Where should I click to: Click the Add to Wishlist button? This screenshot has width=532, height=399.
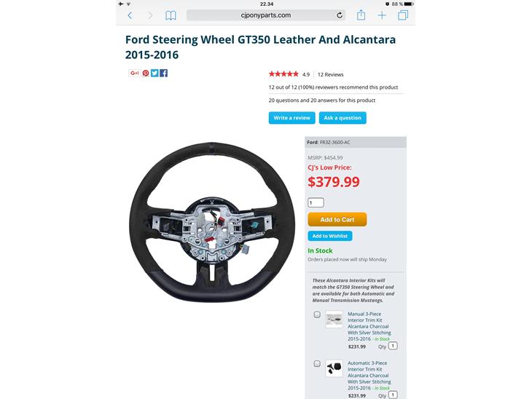click(330, 236)
